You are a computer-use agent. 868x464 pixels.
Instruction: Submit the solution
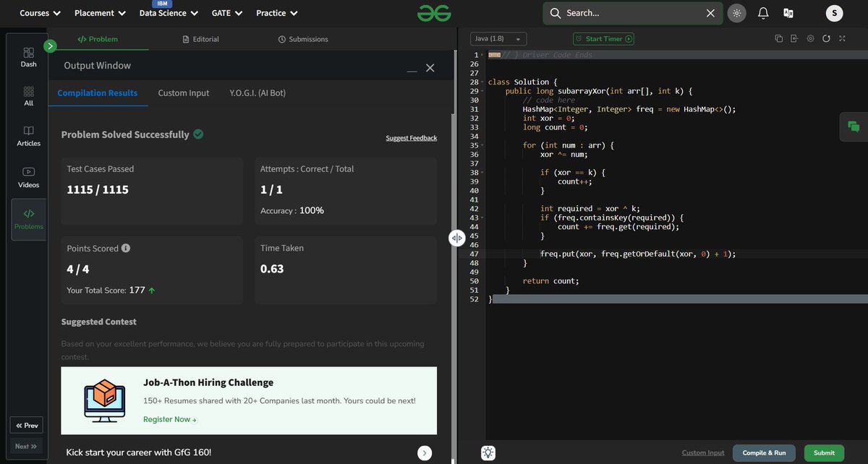[824, 452]
